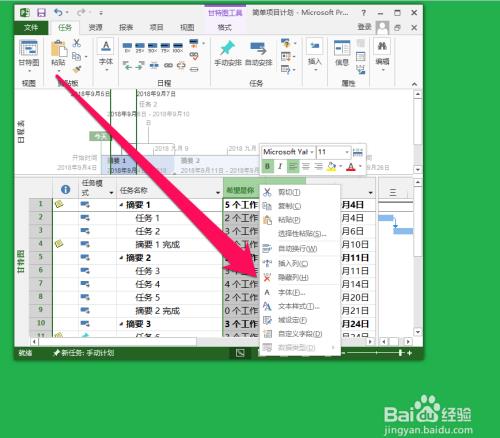Click the Gantt Chart view icon

[29, 54]
